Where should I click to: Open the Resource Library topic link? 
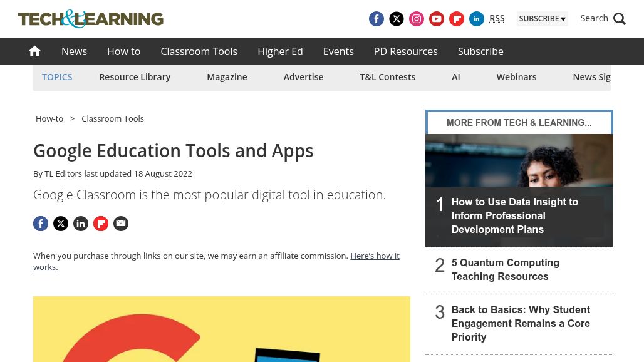(135, 77)
